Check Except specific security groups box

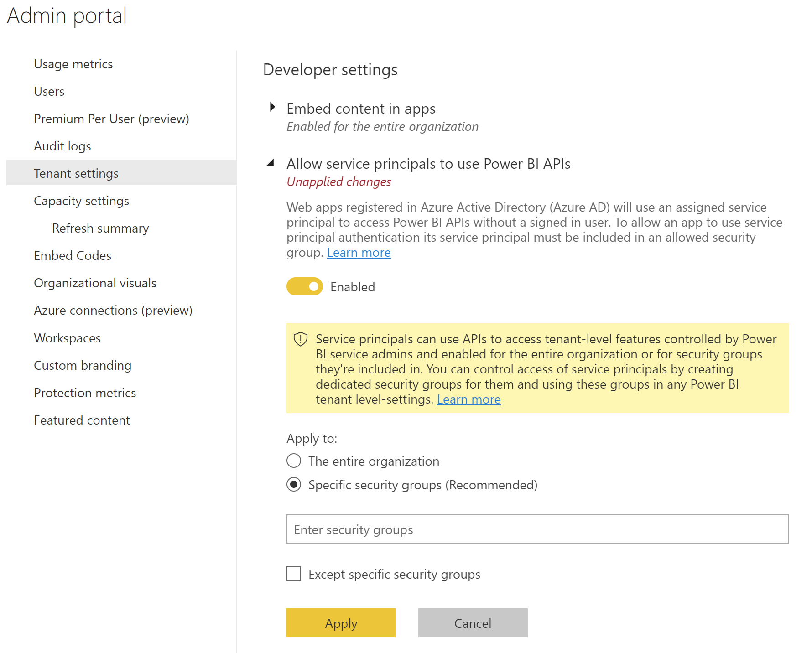coord(294,574)
